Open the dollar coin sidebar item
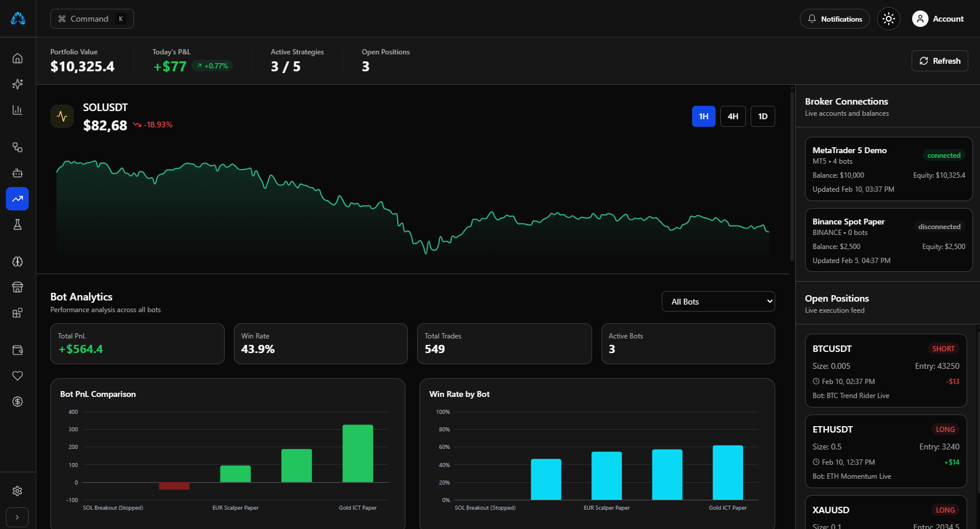980x529 pixels. (18, 402)
